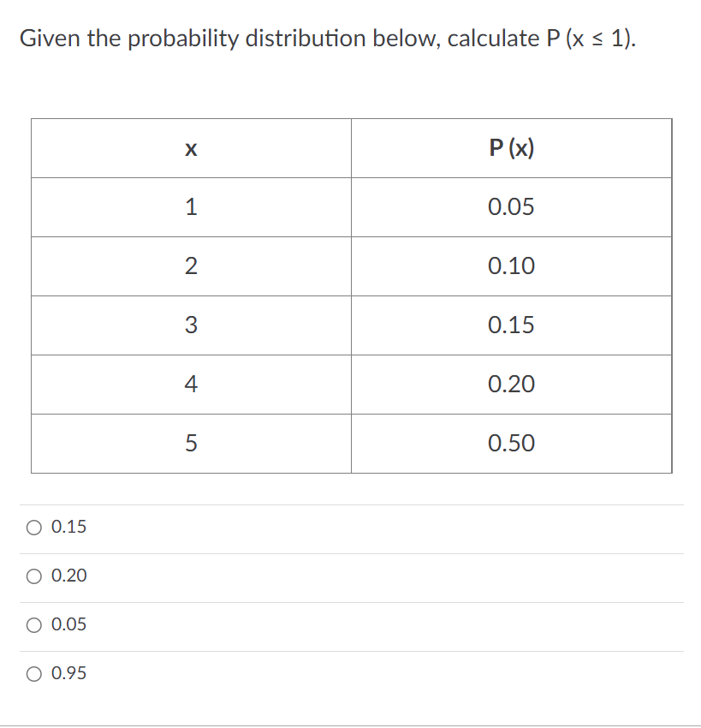Select the 0.05 answer option
The width and height of the screenshot is (701, 728).
(x=32, y=625)
